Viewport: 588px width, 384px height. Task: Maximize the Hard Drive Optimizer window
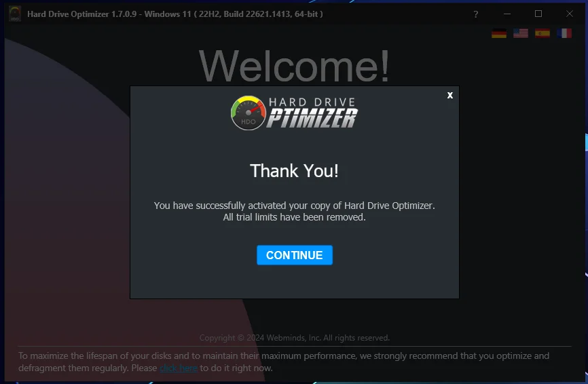point(538,14)
